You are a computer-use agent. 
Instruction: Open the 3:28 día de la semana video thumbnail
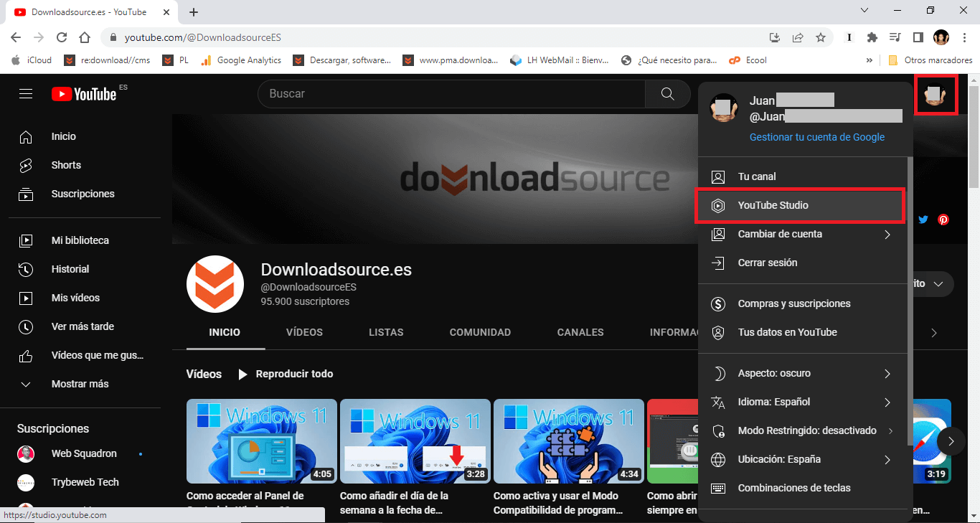pos(415,441)
